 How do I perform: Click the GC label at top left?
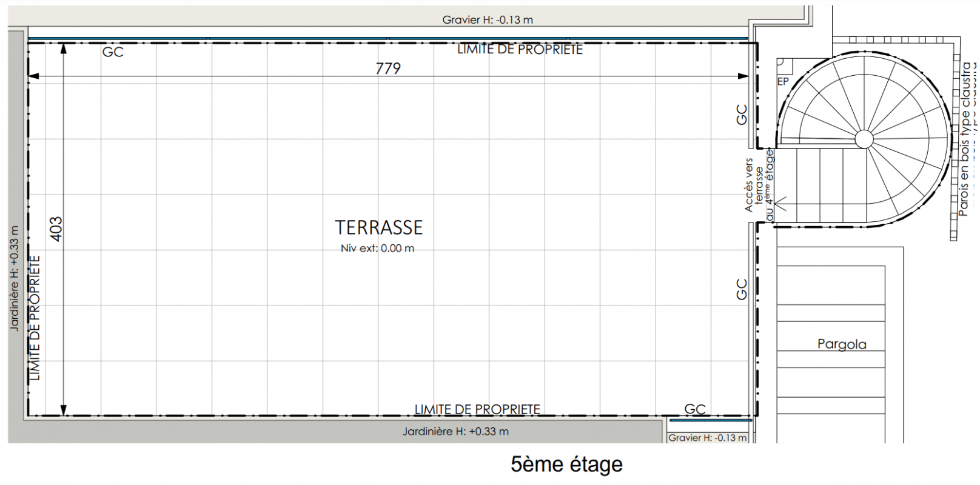point(113,52)
